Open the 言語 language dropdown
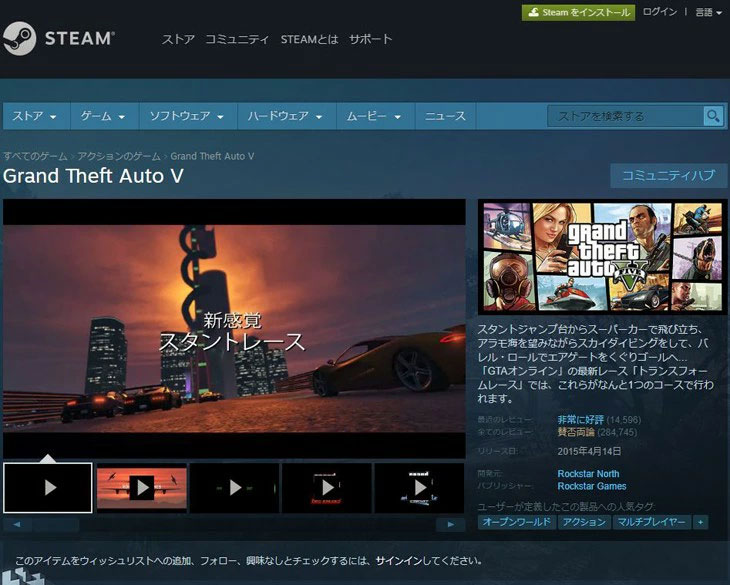This screenshot has width=730, height=585. point(708,13)
